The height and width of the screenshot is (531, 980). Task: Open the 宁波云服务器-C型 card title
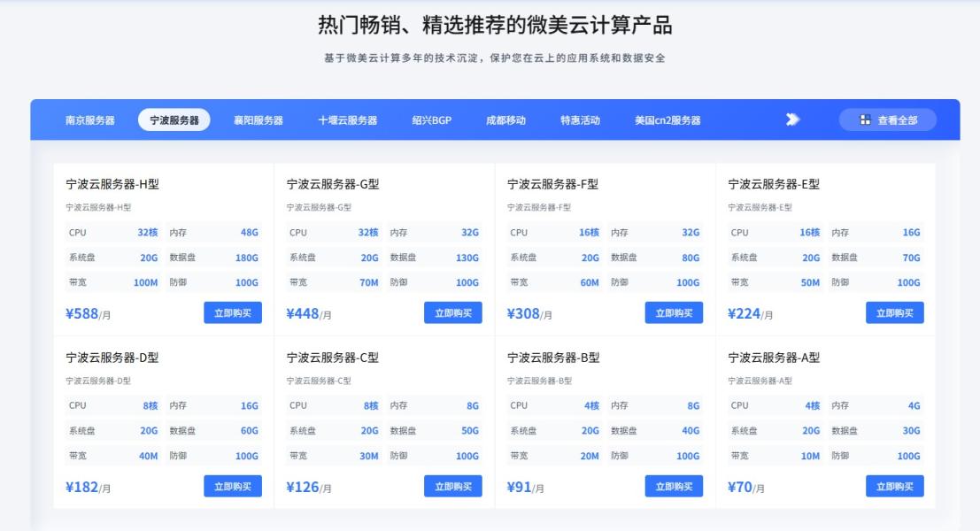pyautogui.click(x=333, y=358)
